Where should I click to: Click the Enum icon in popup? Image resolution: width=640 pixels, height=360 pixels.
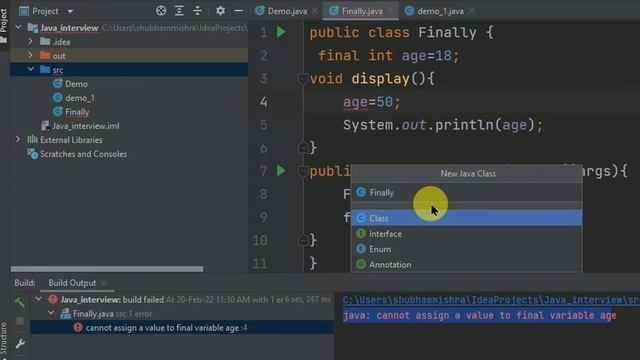click(x=361, y=249)
